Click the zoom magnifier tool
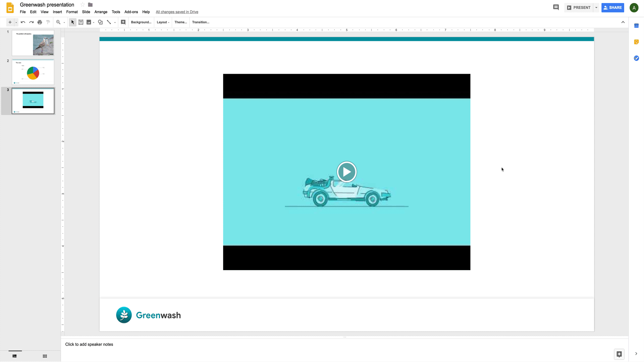The width and height of the screenshot is (644, 362). pos(58,22)
